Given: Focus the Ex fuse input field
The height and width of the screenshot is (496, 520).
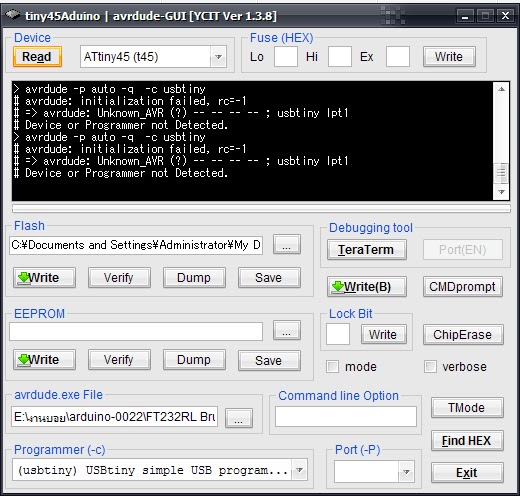Looking at the screenshot, I should (x=398, y=57).
